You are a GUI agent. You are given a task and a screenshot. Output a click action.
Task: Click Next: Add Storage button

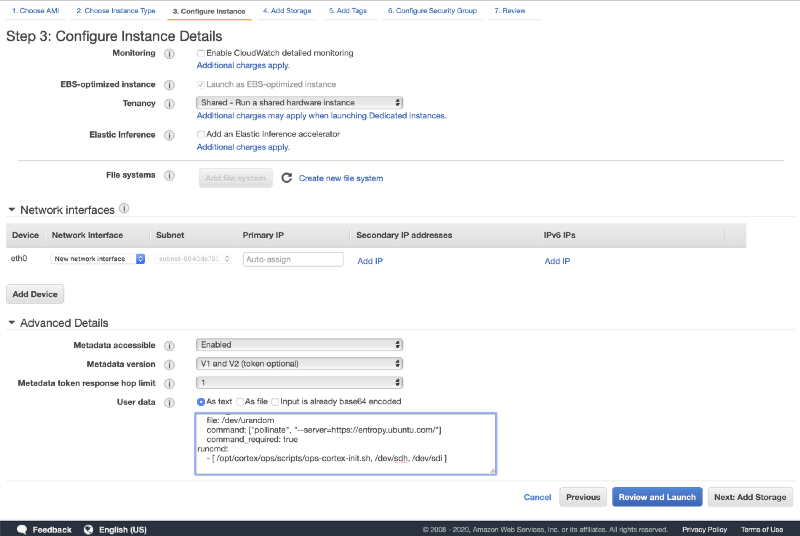pos(750,497)
